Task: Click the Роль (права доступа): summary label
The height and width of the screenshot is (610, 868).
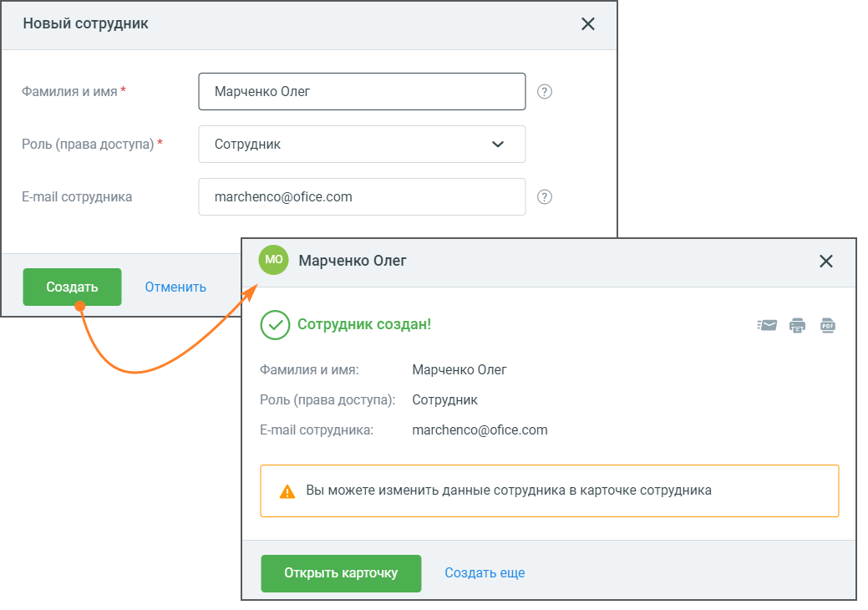Action: point(327,399)
